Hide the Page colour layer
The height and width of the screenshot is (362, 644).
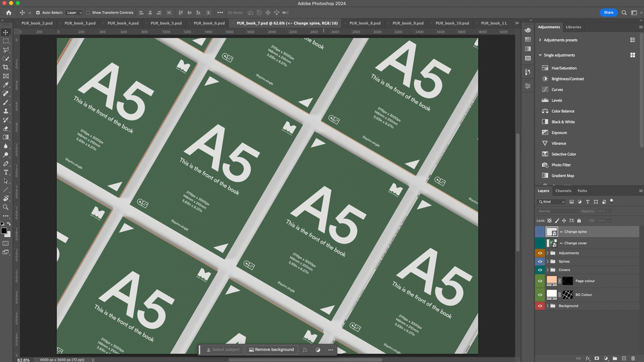tap(540, 281)
